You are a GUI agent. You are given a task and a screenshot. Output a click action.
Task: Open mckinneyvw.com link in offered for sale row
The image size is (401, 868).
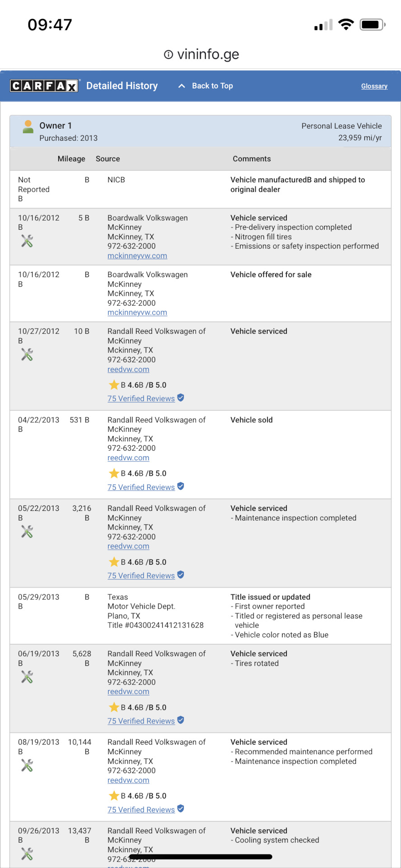pyautogui.click(x=137, y=313)
